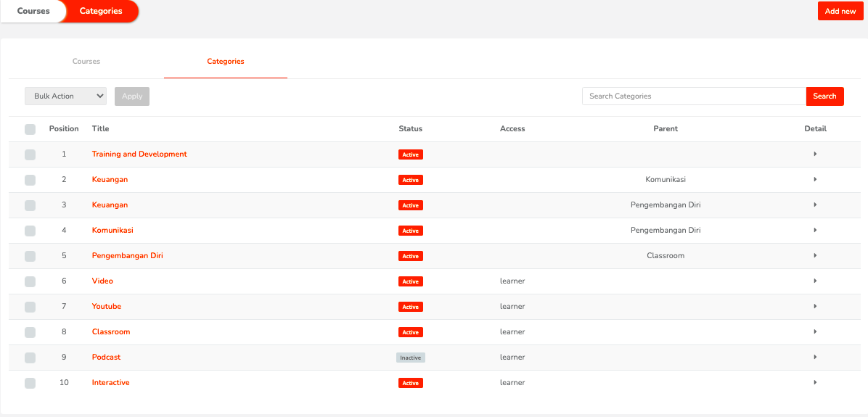Image resolution: width=868 pixels, height=417 pixels.
Task: Open detail arrow of Pengembangan Diri row
Action: coord(815,255)
